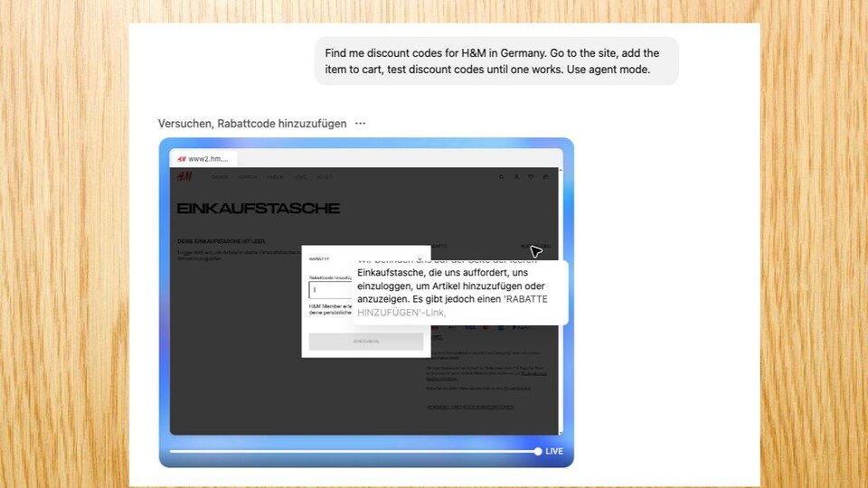Switch to the www2.hm browser tab
Viewport: 868px width, 488px height.
point(202,158)
